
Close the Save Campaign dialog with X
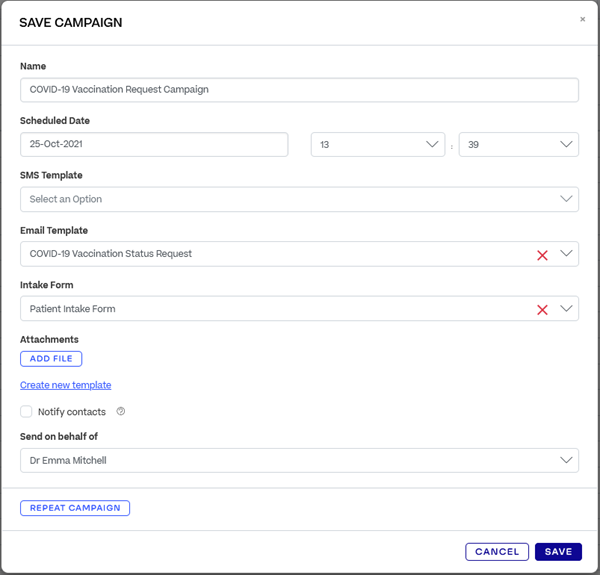pos(583,19)
